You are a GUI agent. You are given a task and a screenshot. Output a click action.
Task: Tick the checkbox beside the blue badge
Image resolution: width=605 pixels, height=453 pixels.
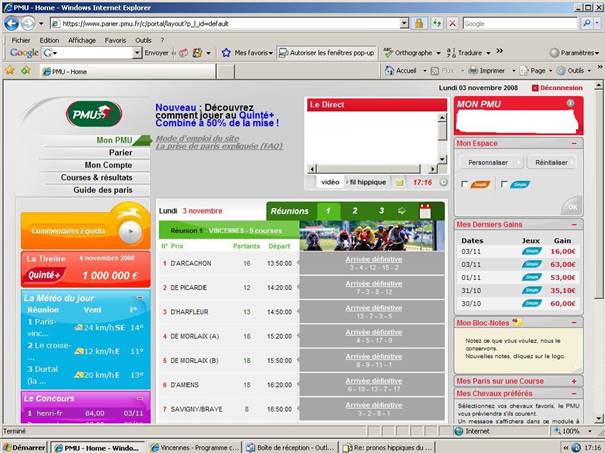click(504, 184)
